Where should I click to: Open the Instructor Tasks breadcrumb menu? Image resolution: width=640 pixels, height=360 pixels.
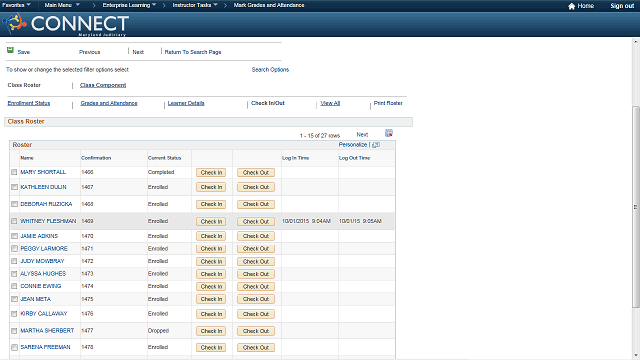(195, 5)
